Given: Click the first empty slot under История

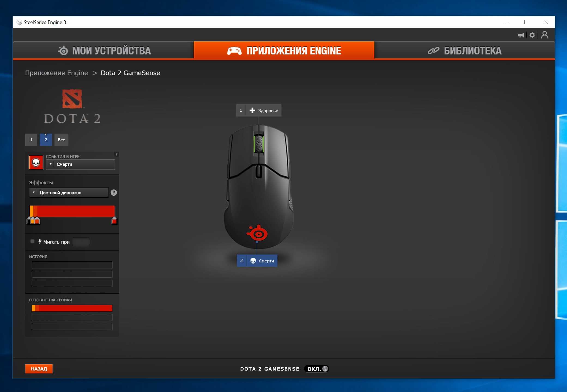Looking at the screenshot, I should [x=72, y=265].
